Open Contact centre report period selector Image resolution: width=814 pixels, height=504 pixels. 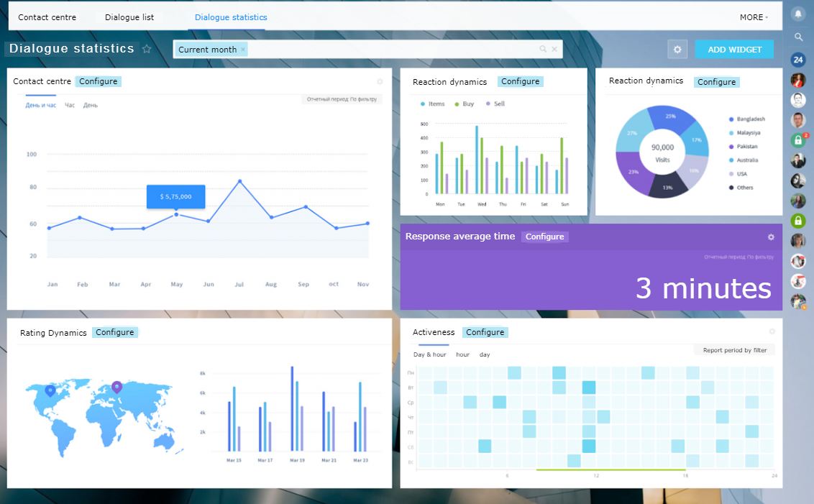point(342,99)
